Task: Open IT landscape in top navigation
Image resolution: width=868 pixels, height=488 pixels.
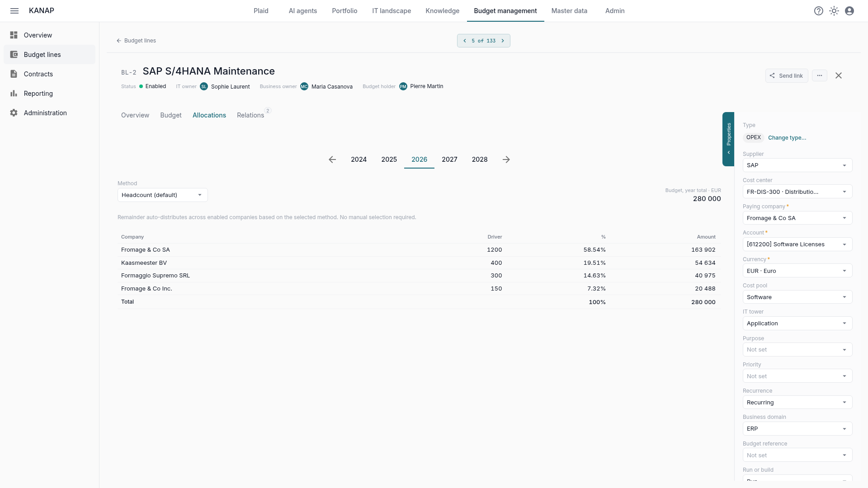Action: click(392, 11)
